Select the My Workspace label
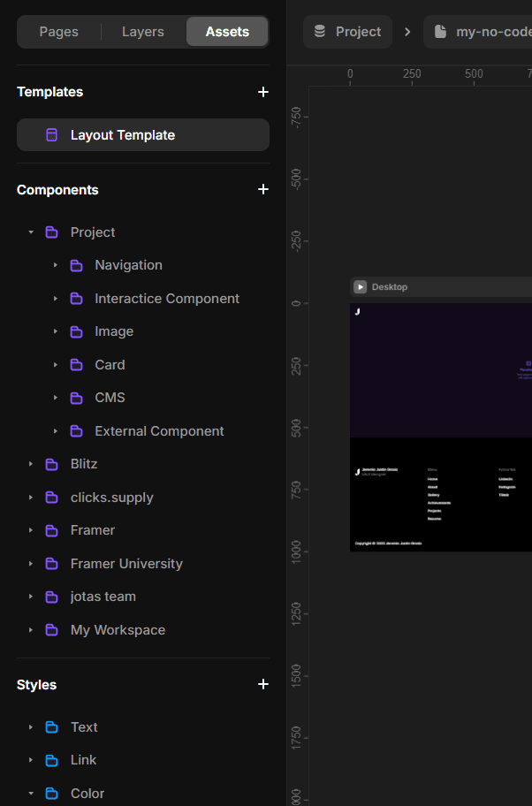Screen dimensions: 532x806 tap(118, 630)
